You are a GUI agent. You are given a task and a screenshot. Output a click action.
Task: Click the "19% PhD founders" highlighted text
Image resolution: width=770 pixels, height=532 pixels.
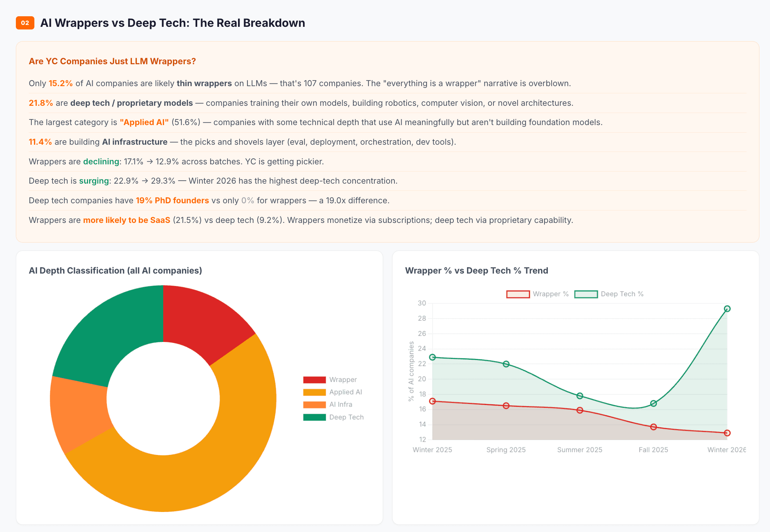click(x=172, y=200)
